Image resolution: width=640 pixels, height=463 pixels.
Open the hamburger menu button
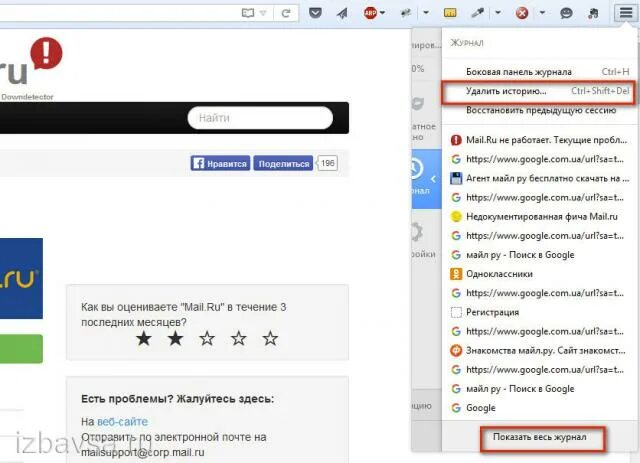[625, 13]
